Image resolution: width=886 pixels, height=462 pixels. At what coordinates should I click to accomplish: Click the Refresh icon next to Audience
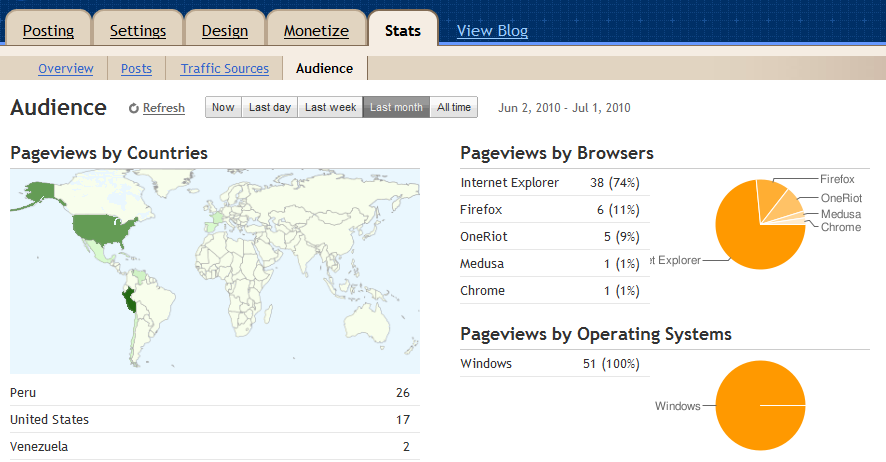pyautogui.click(x=134, y=108)
